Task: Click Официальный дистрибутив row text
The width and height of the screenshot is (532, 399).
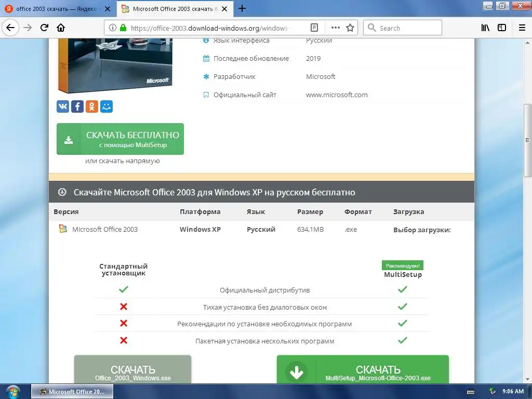Action: point(264,290)
